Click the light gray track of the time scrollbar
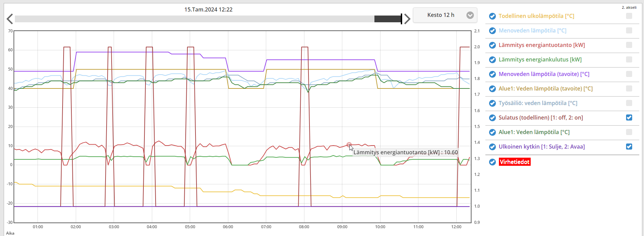The width and height of the screenshot is (644, 236). (194, 19)
